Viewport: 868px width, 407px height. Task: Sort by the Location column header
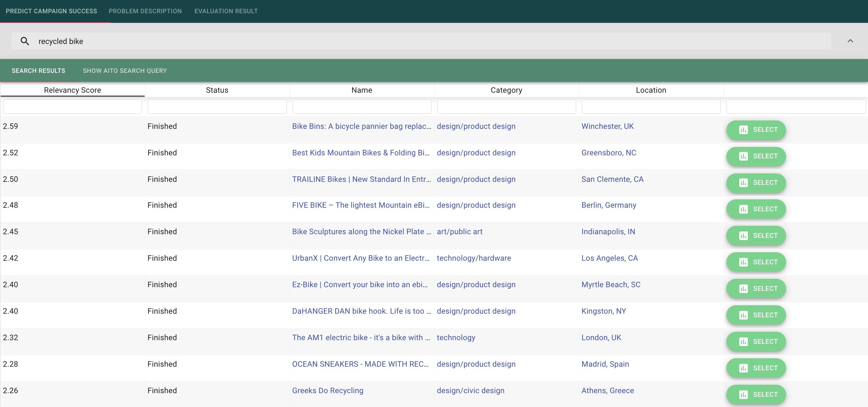[x=651, y=90]
